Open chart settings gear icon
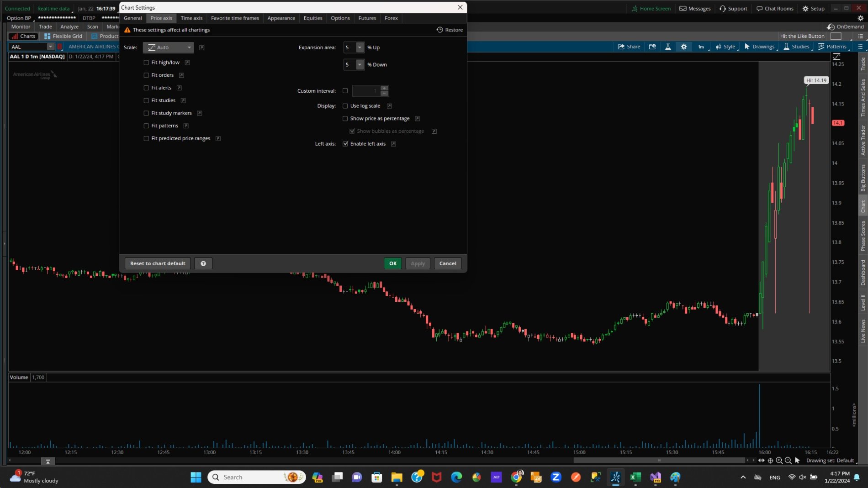The image size is (868, 488). pos(684,47)
